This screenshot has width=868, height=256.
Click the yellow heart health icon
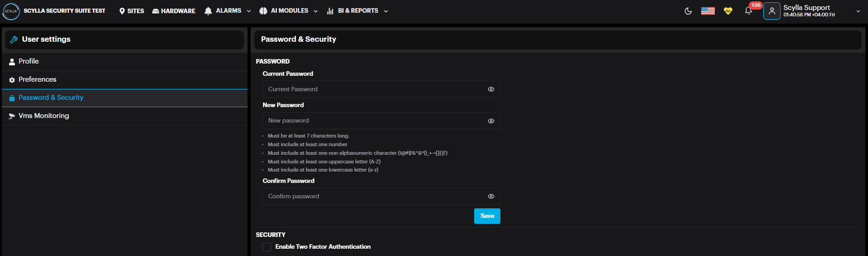pyautogui.click(x=728, y=11)
